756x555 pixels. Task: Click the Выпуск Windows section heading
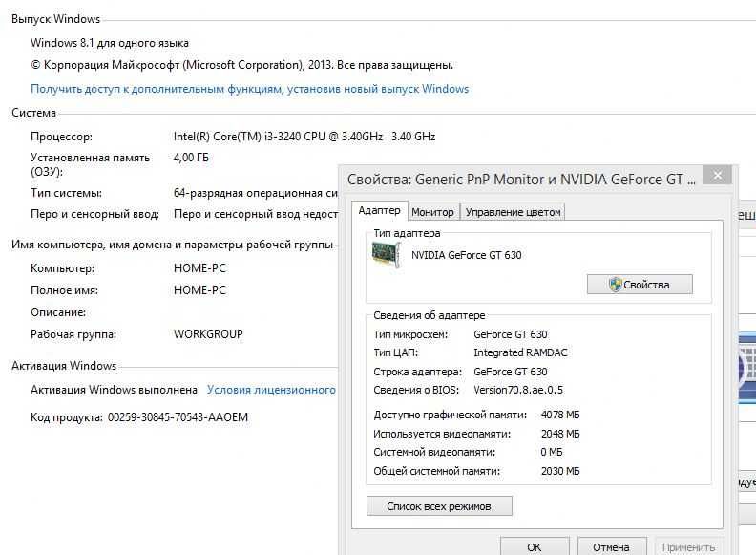click(56, 19)
